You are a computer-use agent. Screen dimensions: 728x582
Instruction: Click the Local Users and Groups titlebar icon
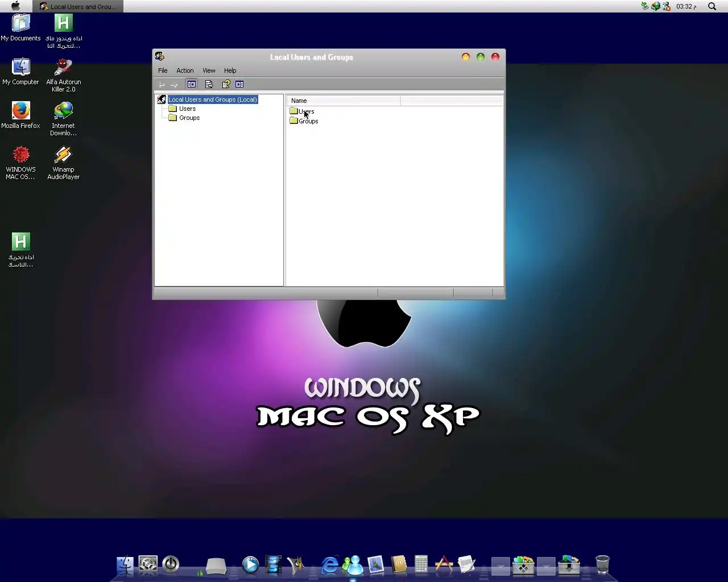pos(160,56)
